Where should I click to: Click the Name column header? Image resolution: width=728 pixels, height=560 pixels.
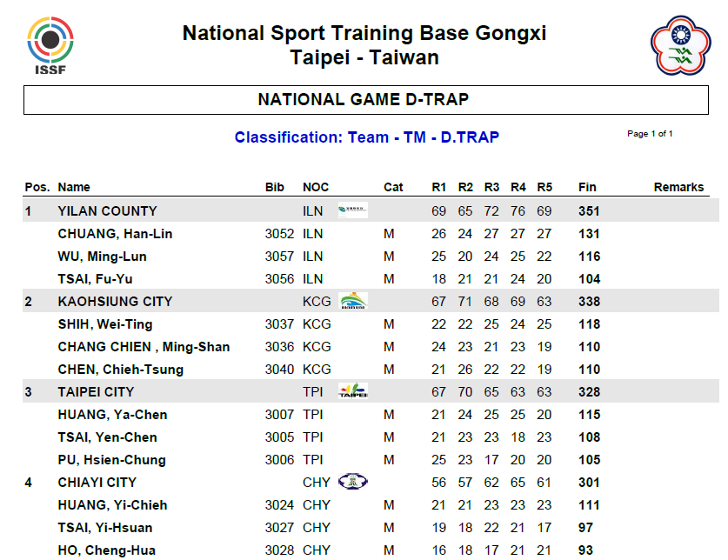[74, 187]
